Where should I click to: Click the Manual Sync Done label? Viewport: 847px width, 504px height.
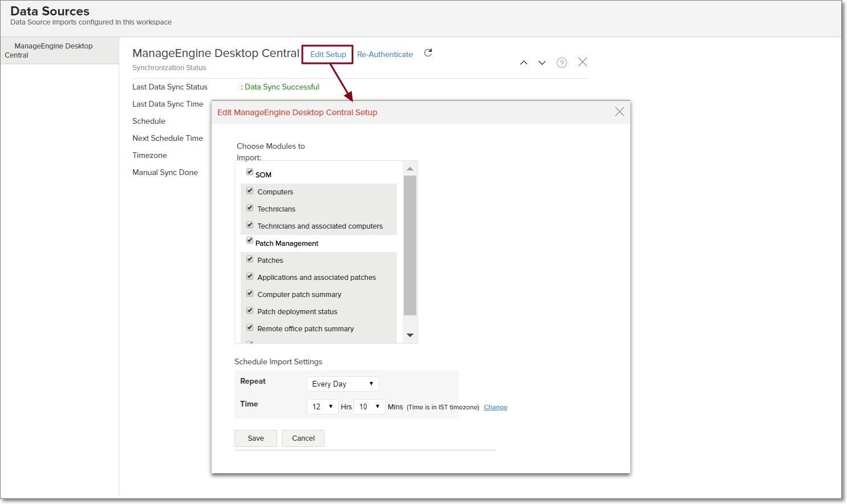[x=165, y=172]
